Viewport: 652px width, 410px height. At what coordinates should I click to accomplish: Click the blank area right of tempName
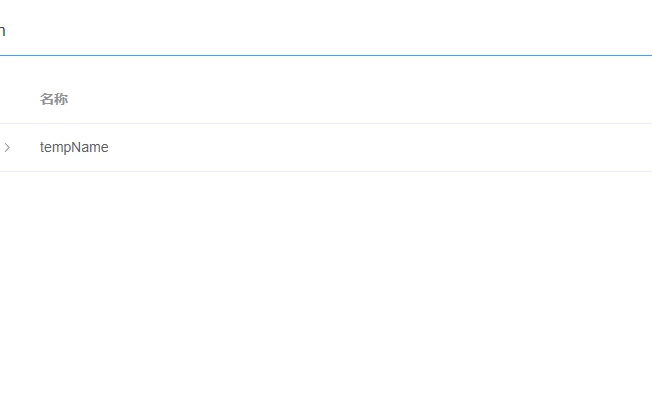(400, 148)
